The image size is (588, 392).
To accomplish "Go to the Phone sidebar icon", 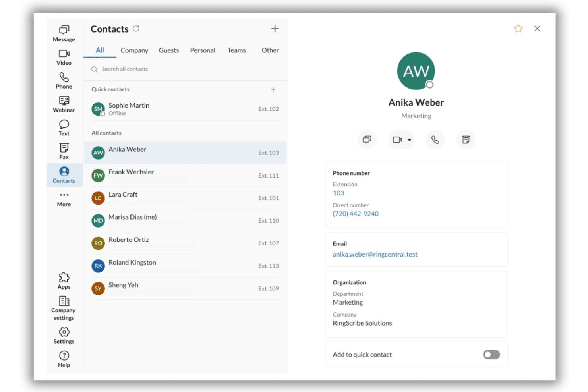I will pyautogui.click(x=64, y=81).
